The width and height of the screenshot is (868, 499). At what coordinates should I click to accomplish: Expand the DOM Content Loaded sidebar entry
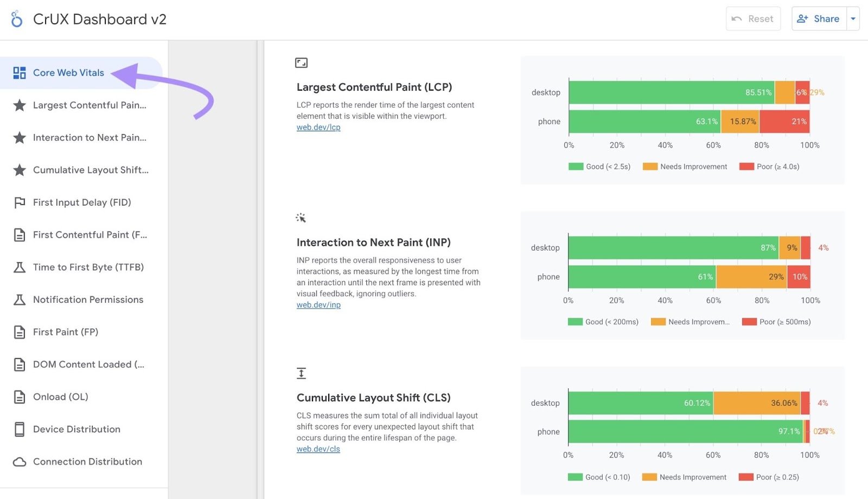(x=88, y=364)
